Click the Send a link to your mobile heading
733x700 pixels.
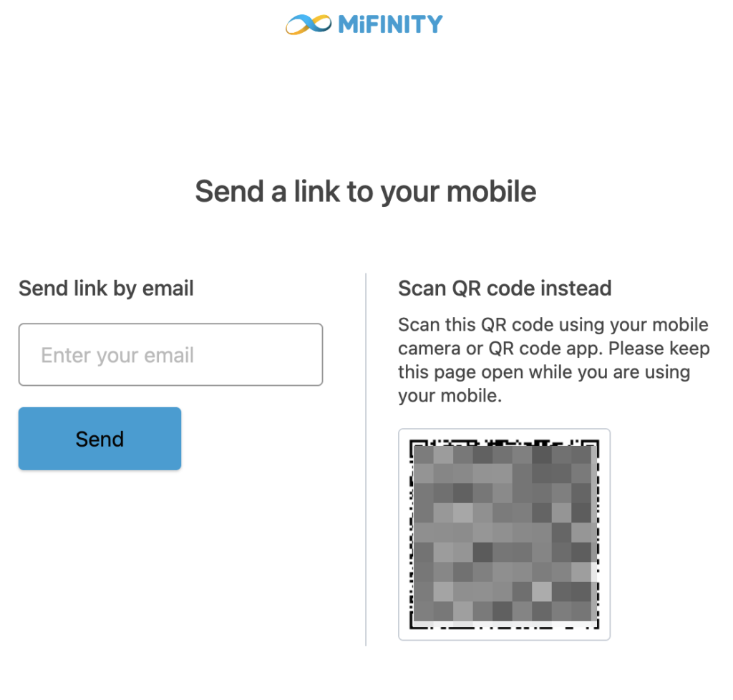coord(366,192)
